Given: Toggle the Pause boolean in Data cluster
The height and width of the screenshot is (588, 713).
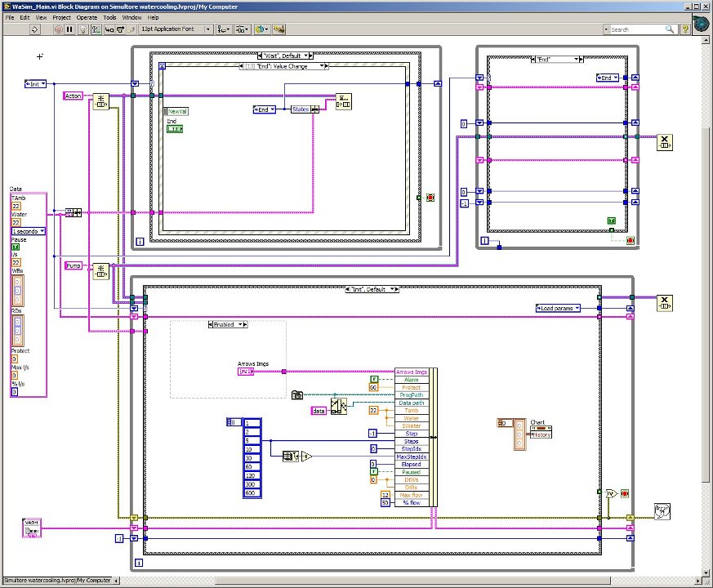Looking at the screenshot, I should tap(16, 247).
